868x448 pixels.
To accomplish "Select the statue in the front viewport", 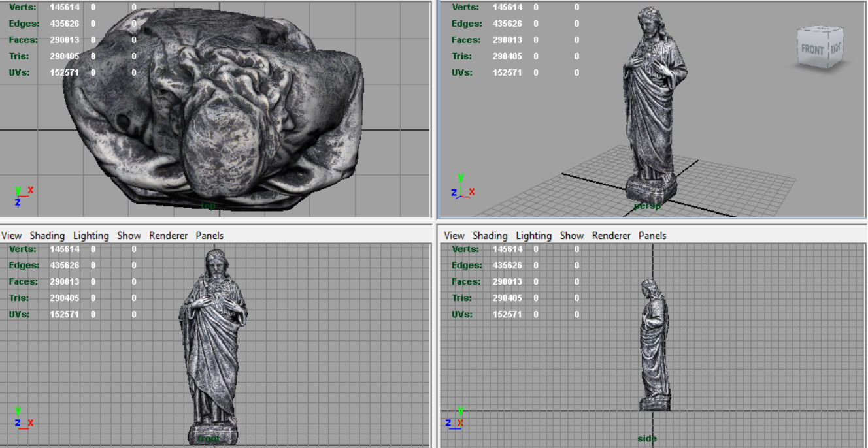I will coord(212,346).
